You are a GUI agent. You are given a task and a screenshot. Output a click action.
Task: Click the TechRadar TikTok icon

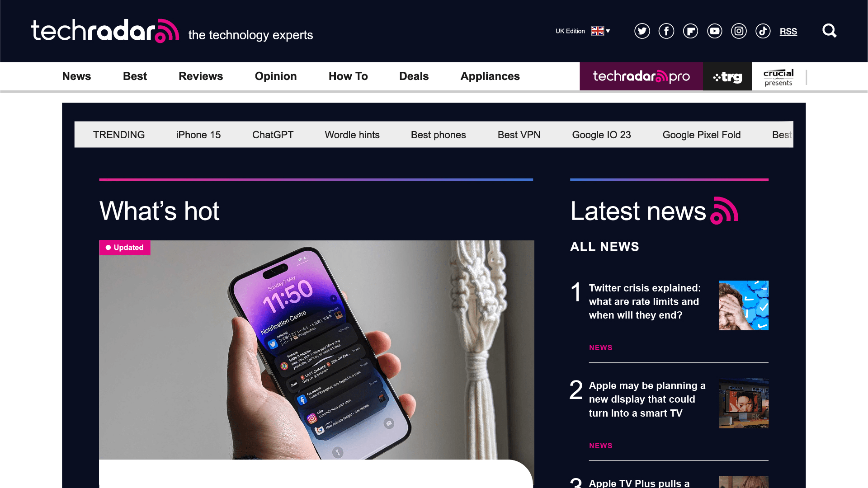763,31
